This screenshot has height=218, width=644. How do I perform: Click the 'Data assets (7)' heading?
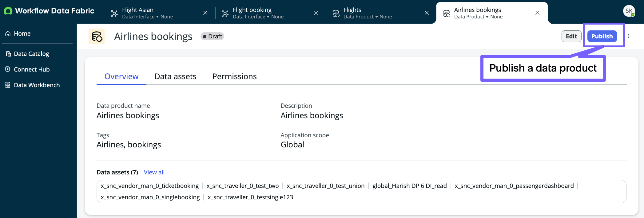(117, 172)
